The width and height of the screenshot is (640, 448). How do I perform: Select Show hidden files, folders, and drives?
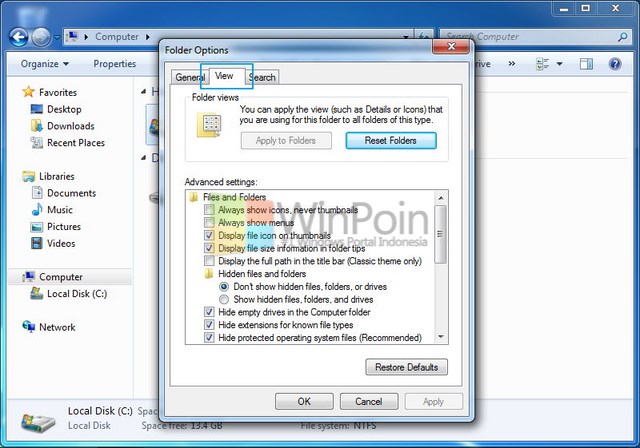[224, 299]
